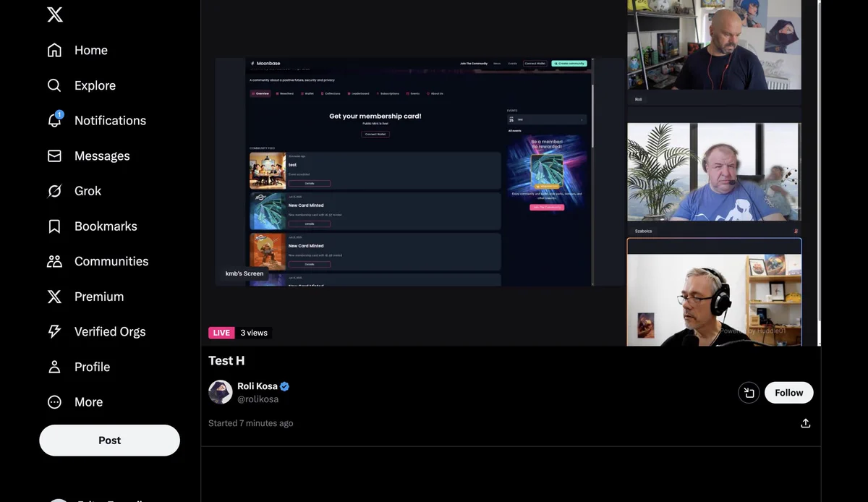The width and height of the screenshot is (868, 502).
Task: Select Explore menu label
Action: [x=95, y=85]
